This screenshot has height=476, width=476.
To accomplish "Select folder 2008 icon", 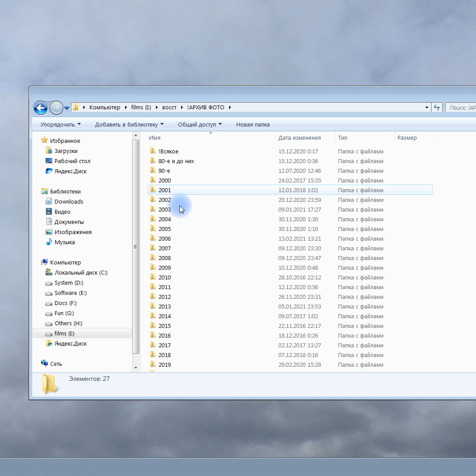I will pos(153,258).
